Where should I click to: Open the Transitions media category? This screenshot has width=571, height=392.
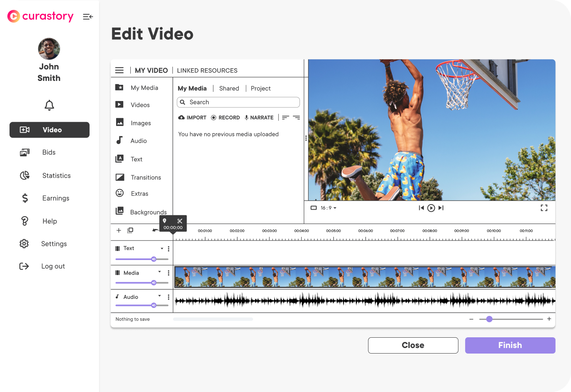pyautogui.click(x=145, y=178)
